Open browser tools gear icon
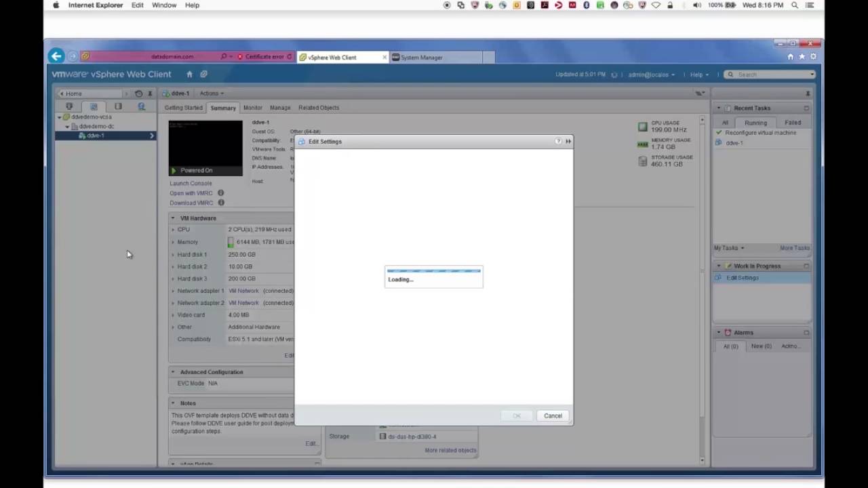Viewport: 868px width, 488px height. point(813,57)
